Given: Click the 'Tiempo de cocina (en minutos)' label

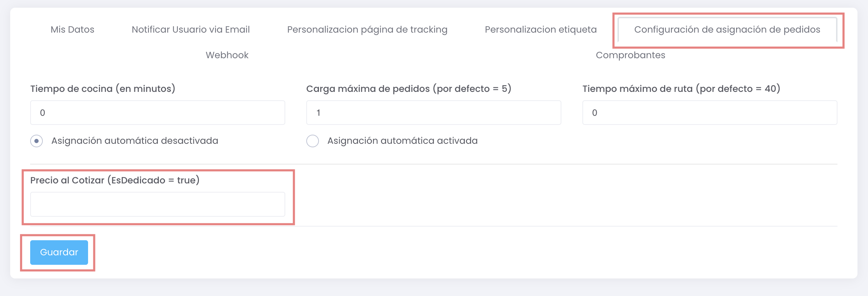Looking at the screenshot, I should click(103, 89).
